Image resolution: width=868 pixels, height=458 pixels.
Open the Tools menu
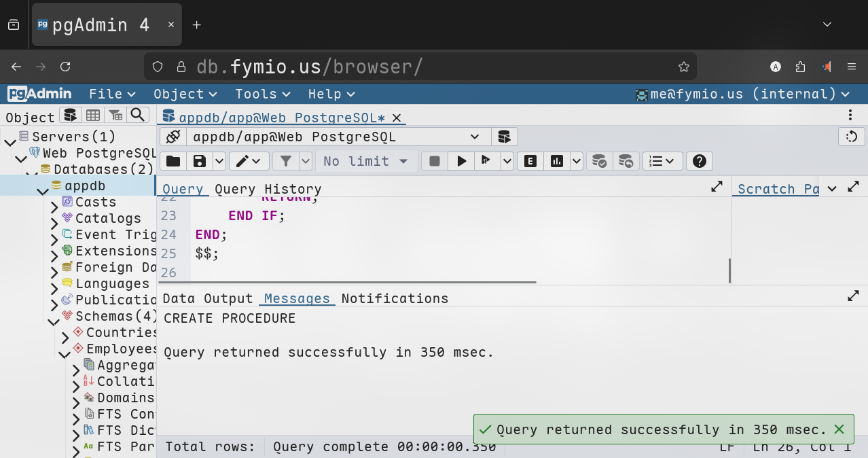262,94
